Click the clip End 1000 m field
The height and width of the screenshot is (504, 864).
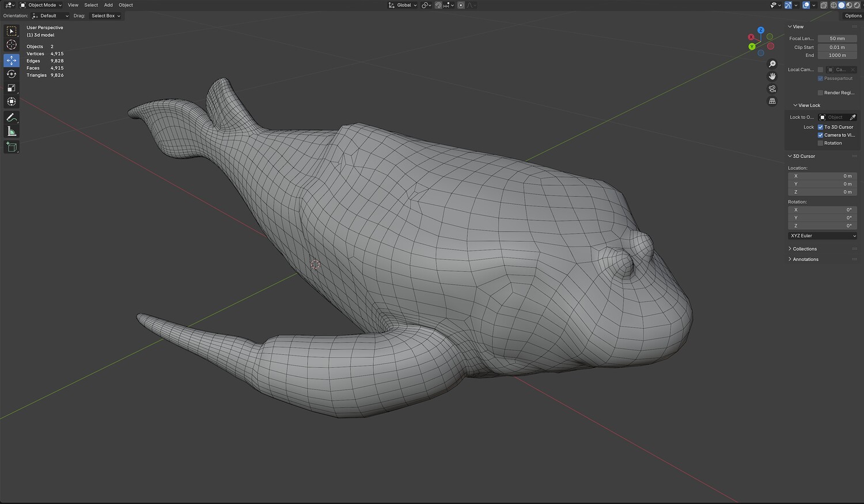click(x=837, y=55)
